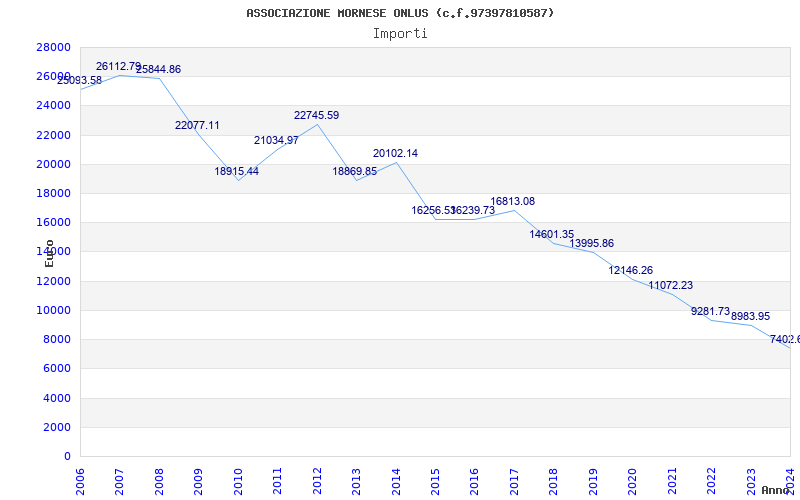Click the x-axis year 2017
This screenshot has width=800, height=500.
(514, 481)
